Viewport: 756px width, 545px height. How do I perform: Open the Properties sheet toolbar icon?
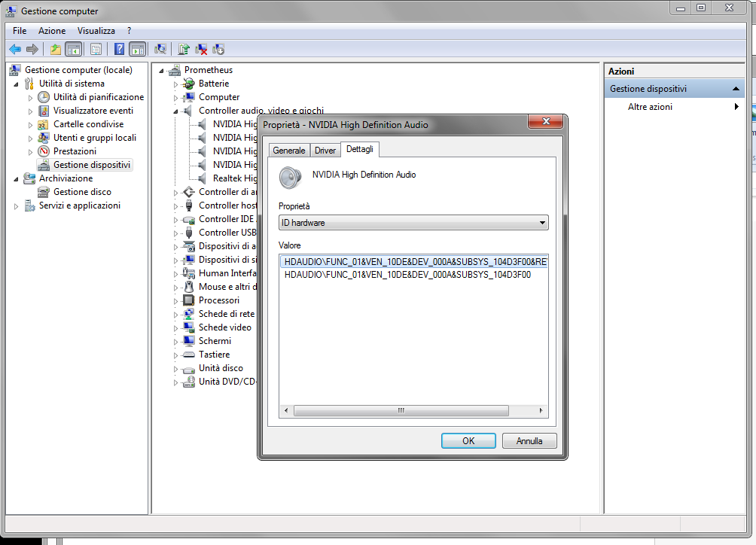(x=96, y=49)
